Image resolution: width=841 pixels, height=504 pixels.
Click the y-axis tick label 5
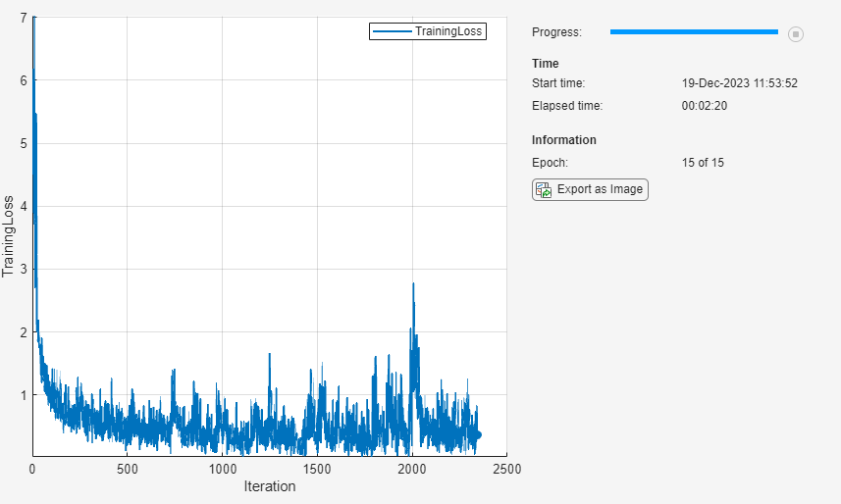tap(24, 143)
